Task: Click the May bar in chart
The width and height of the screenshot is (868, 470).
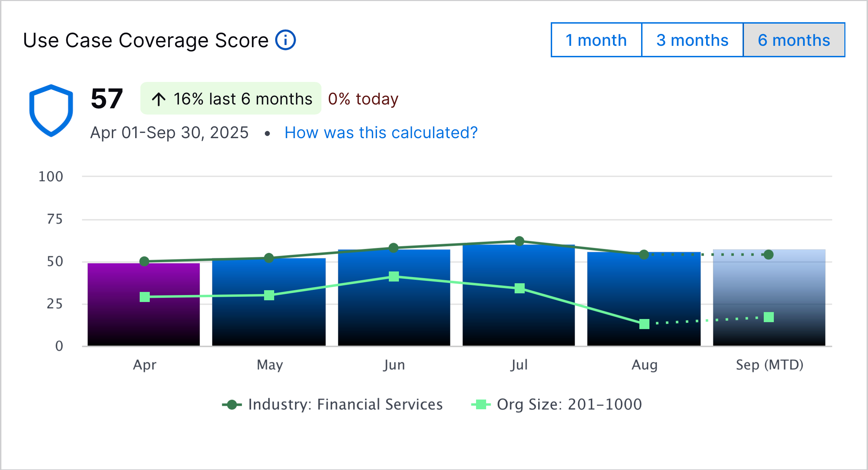Action: pos(269,302)
